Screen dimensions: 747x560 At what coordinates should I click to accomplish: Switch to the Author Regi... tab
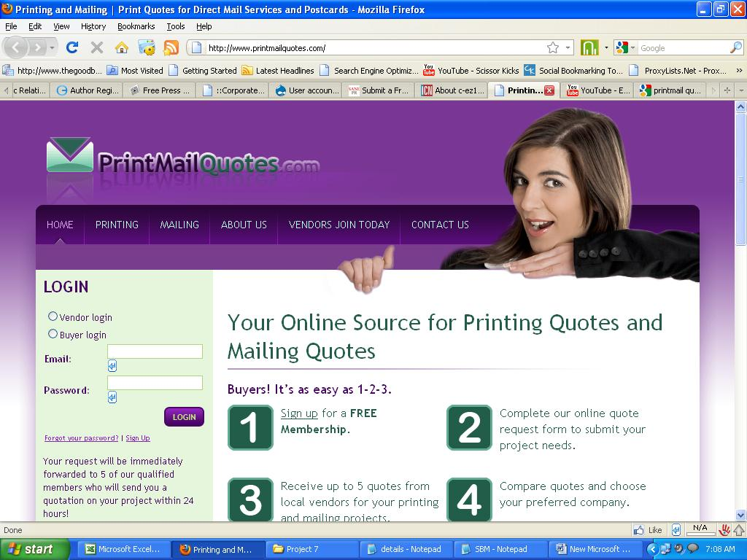tap(88, 90)
